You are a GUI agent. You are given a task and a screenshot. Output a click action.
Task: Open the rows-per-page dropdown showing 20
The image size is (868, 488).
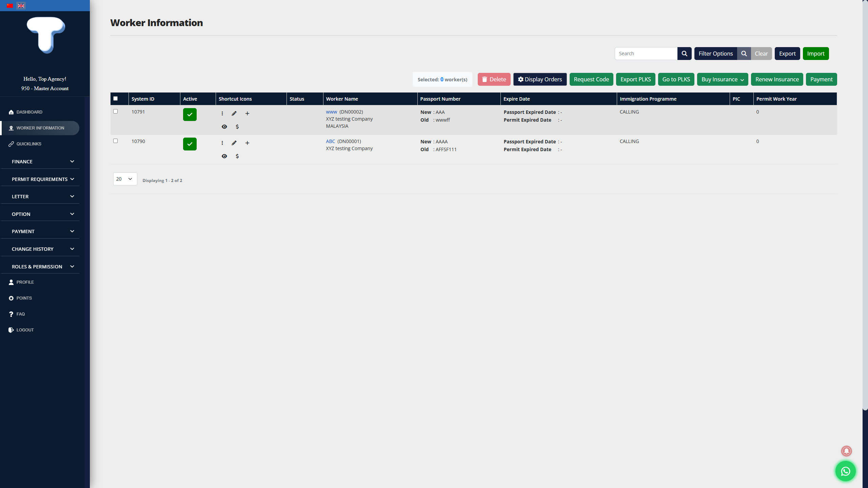[x=125, y=179]
